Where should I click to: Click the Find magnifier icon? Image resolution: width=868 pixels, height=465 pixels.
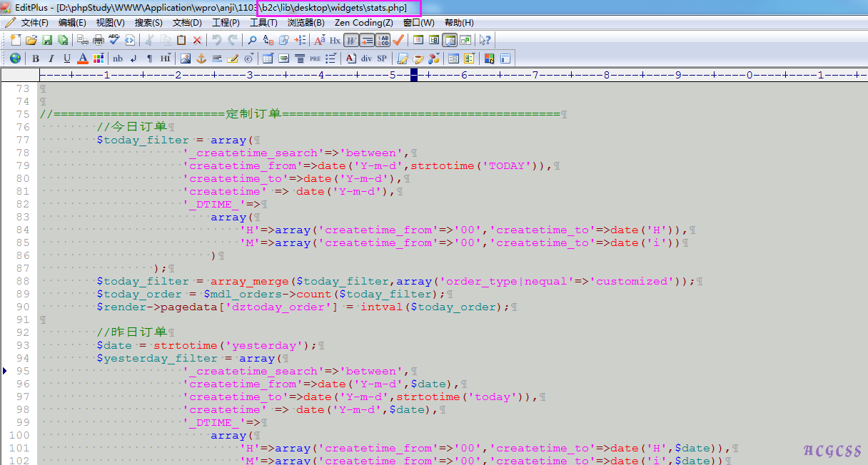[253, 41]
